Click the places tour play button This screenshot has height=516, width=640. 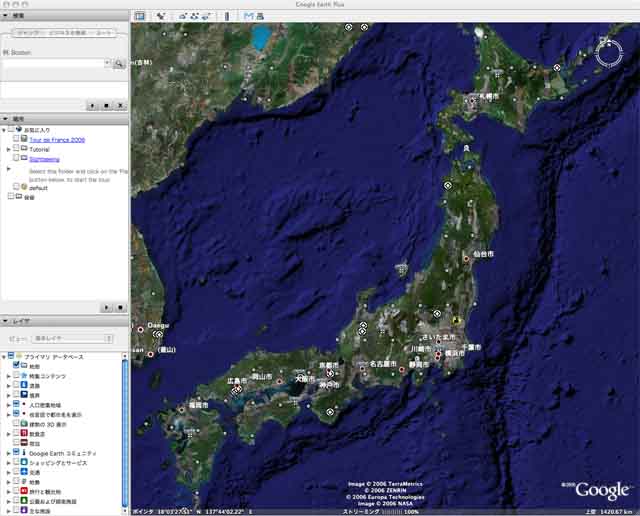point(107,307)
